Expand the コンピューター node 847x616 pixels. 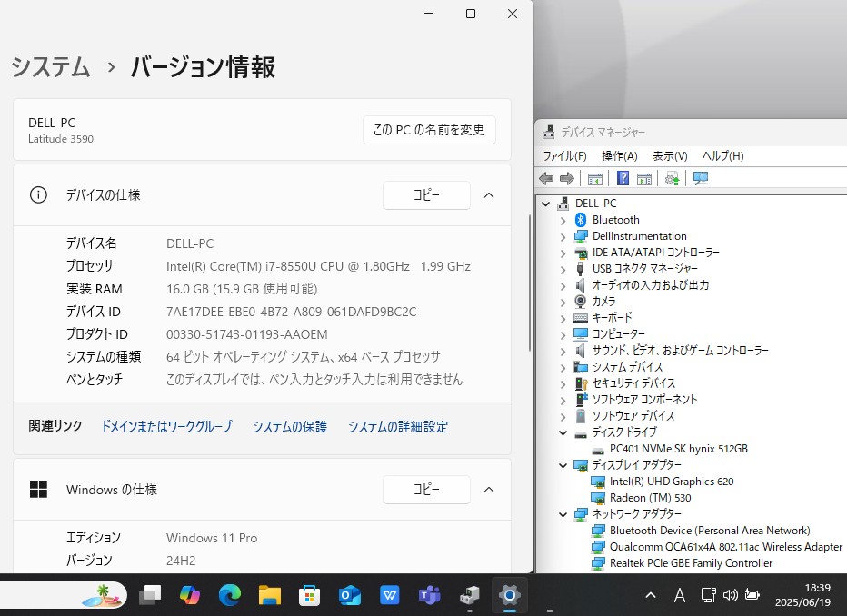(x=563, y=334)
